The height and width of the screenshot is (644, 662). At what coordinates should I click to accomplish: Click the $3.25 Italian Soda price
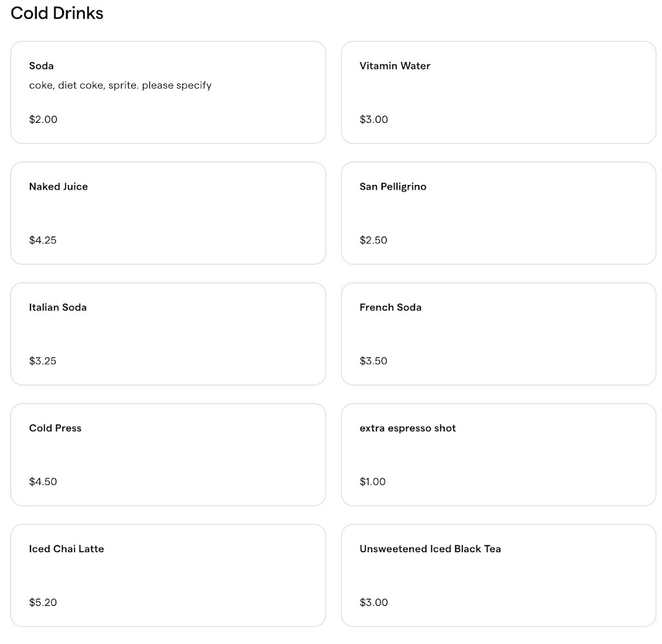[x=43, y=361]
